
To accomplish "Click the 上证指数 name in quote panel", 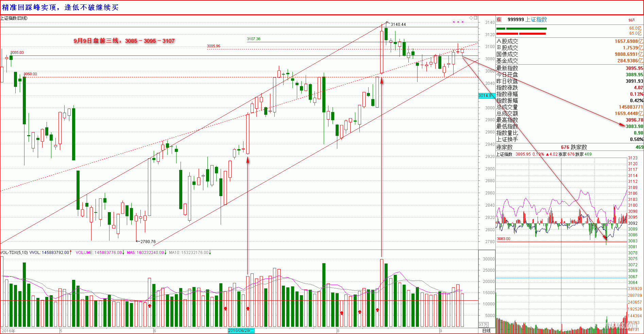I will [536, 19].
